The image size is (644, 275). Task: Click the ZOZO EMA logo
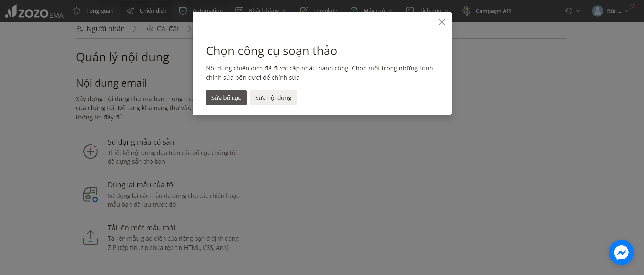point(34,11)
